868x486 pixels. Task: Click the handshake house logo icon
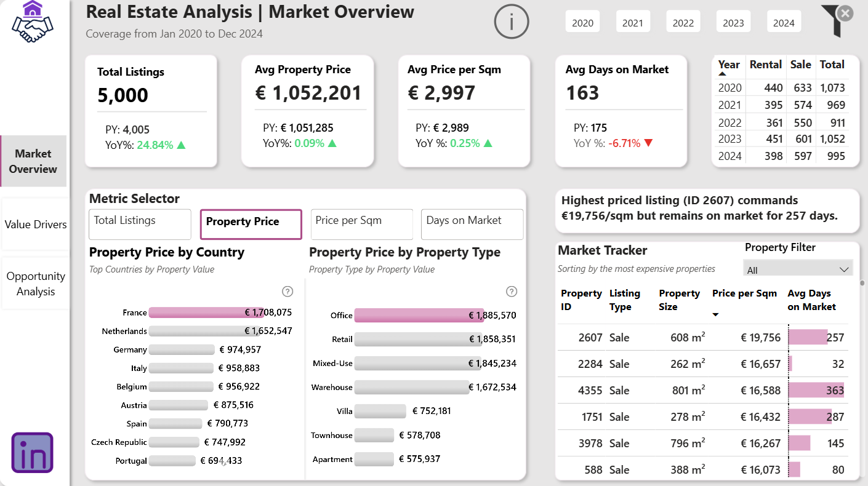point(33,22)
